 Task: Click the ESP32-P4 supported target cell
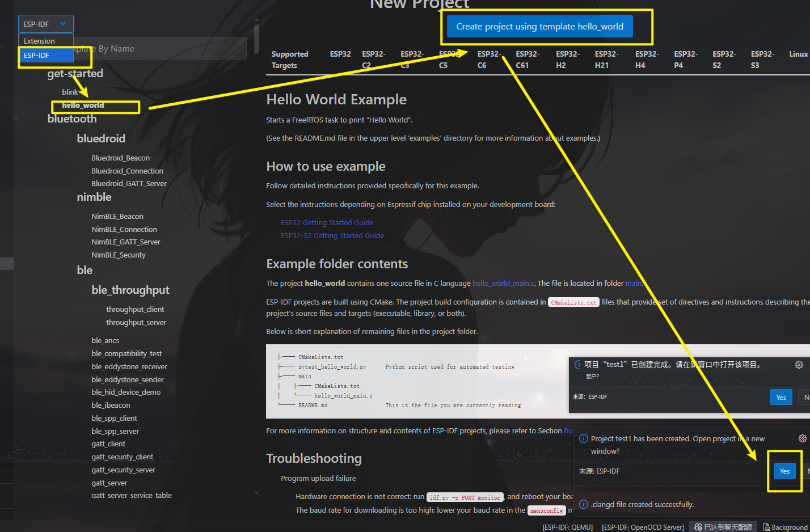pos(686,60)
